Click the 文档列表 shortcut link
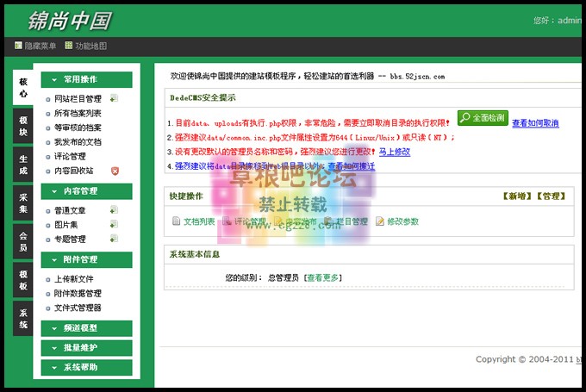The image size is (586, 392). pyautogui.click(x=199, y=221)
